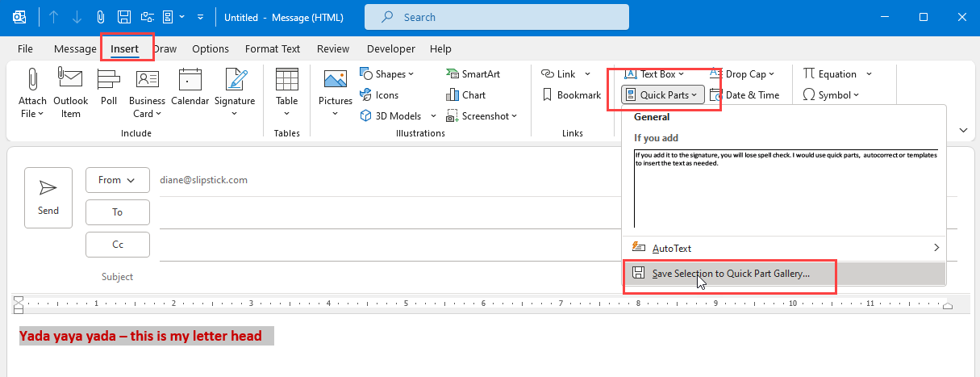Expand the Signature dropdown
The width and height of the screenshot is (980, 377).
click(235, 113)
